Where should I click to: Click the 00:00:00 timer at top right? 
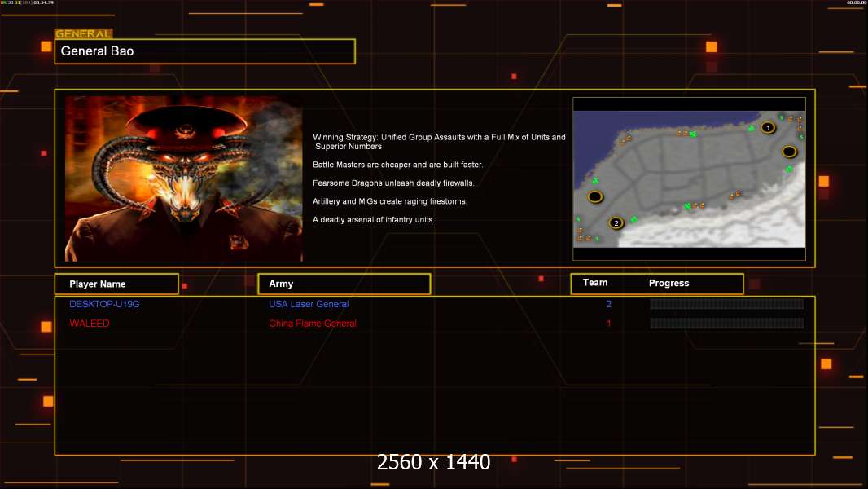[857, 2]
